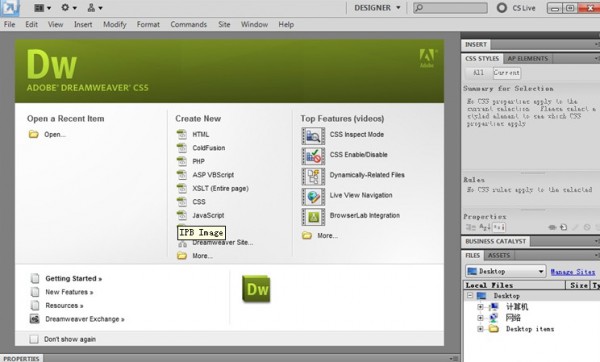Screen dimensions: 600x362
Task: Open the Commands menu
Action: pos(189,24)
